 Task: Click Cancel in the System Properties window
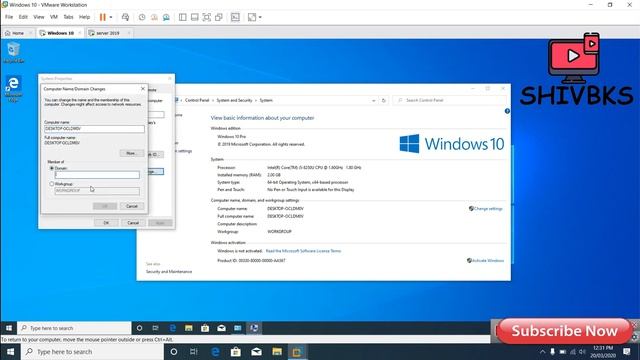point(133,223)
